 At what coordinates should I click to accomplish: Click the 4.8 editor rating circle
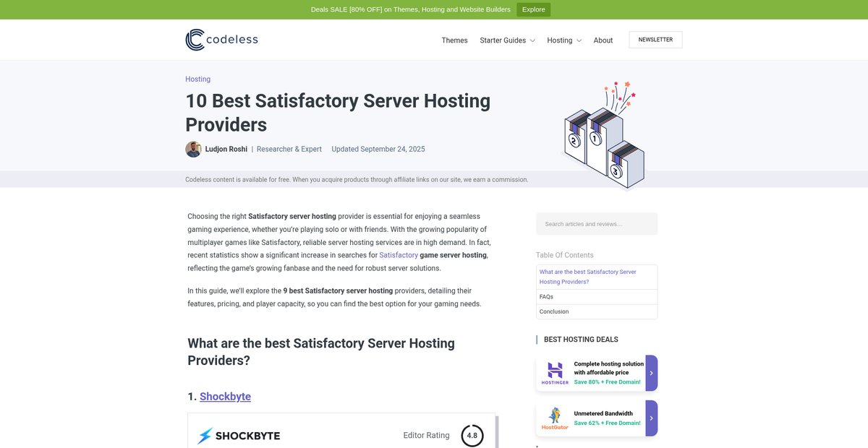click(472, 436)
